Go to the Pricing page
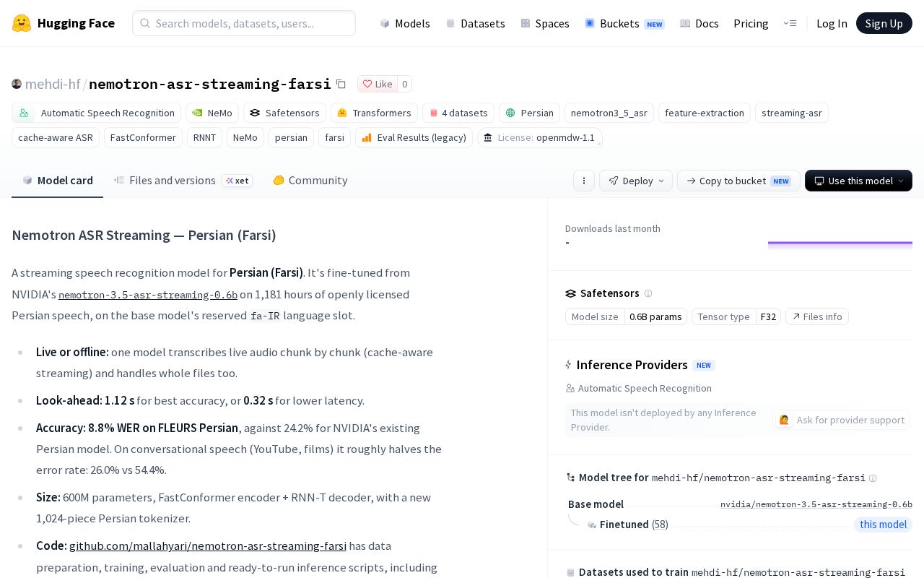Image resolution: width=924 pixels, height=578 pixels. pos(751,23)
